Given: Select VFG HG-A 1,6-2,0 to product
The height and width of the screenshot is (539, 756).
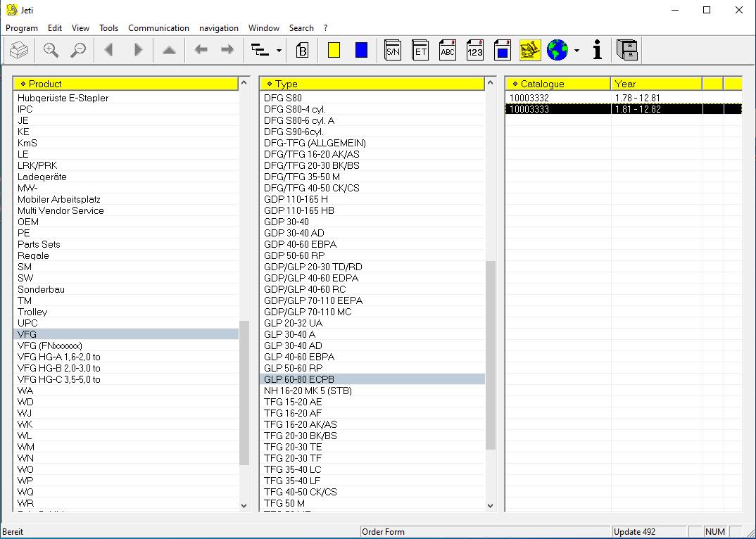Looking at the screenshot, I should click(126, 357).
